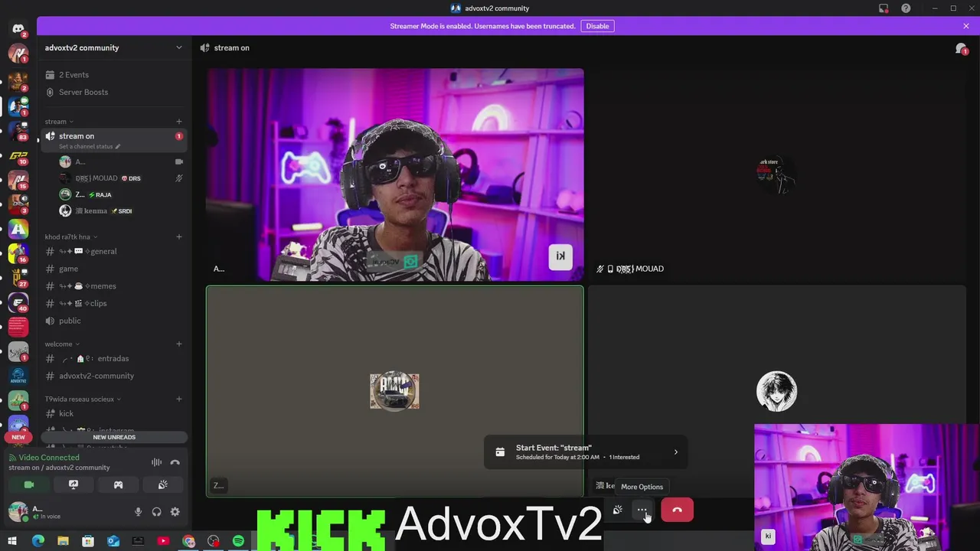Click the red hang up call button
This screenshot has width=980, height=551.
click(677, 510)
